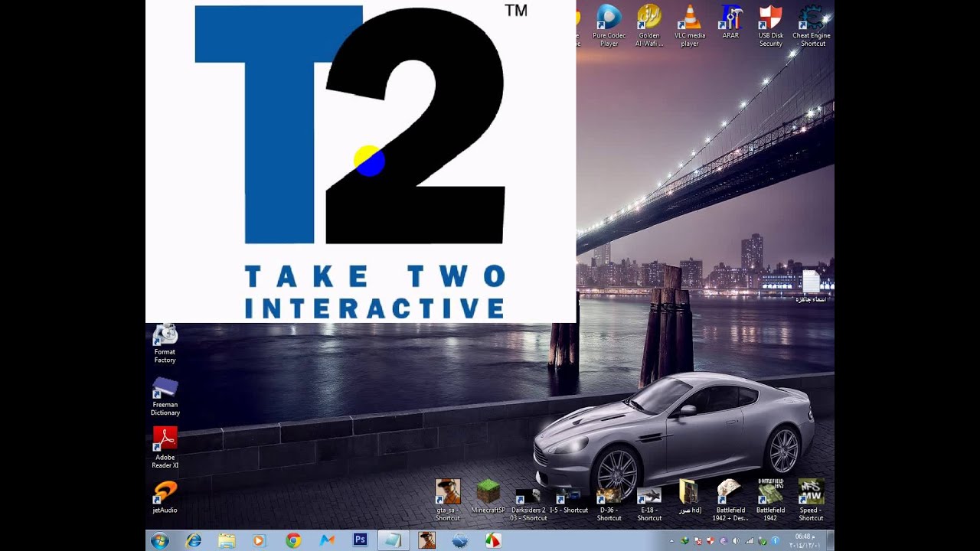Open USB Disk Security shortcut
The image size is (980, 551).
click(770, 24)
